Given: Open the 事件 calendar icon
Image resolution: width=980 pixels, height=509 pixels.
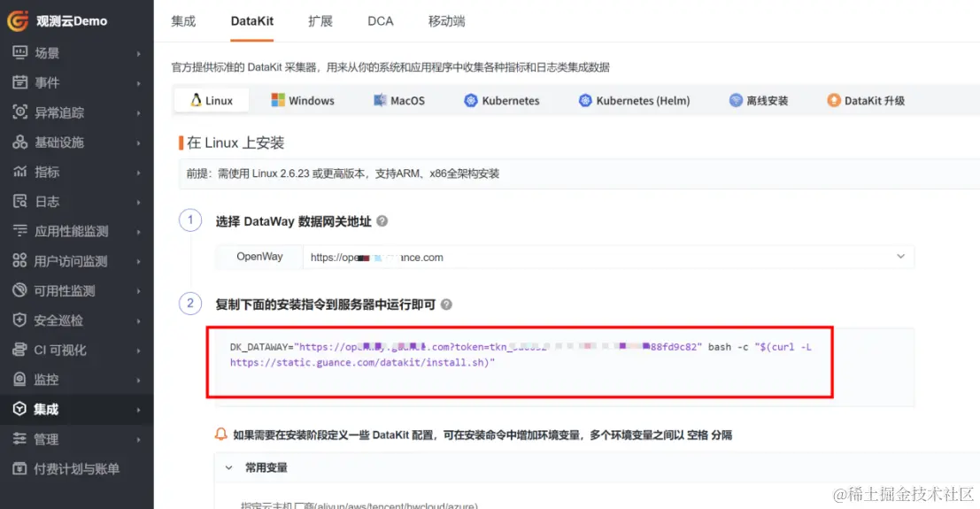Looking at the screenshot, I should (20, 82).
